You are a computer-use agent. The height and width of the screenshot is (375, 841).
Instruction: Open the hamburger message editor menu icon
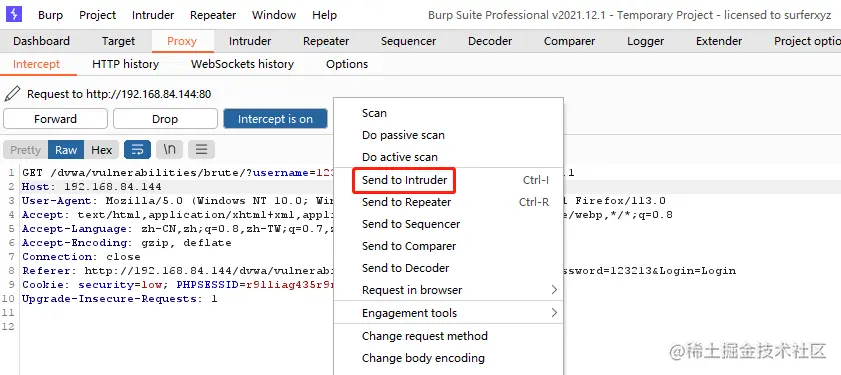coord(201,150)
